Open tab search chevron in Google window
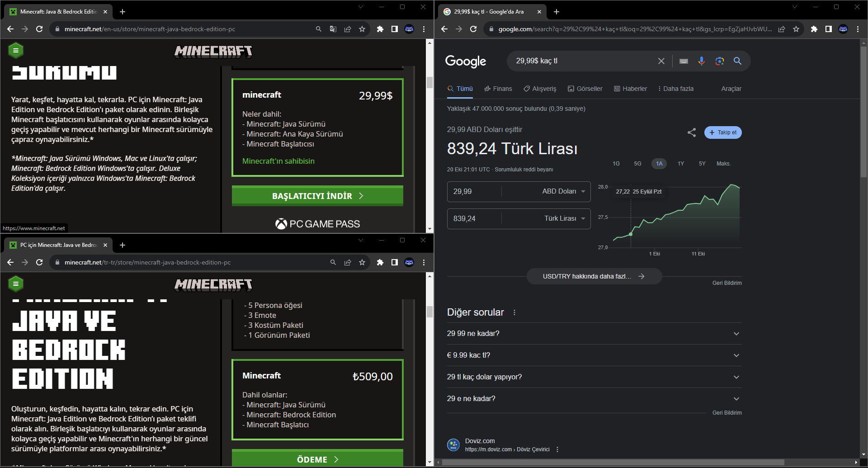868x468 pixels. point(795,7)
